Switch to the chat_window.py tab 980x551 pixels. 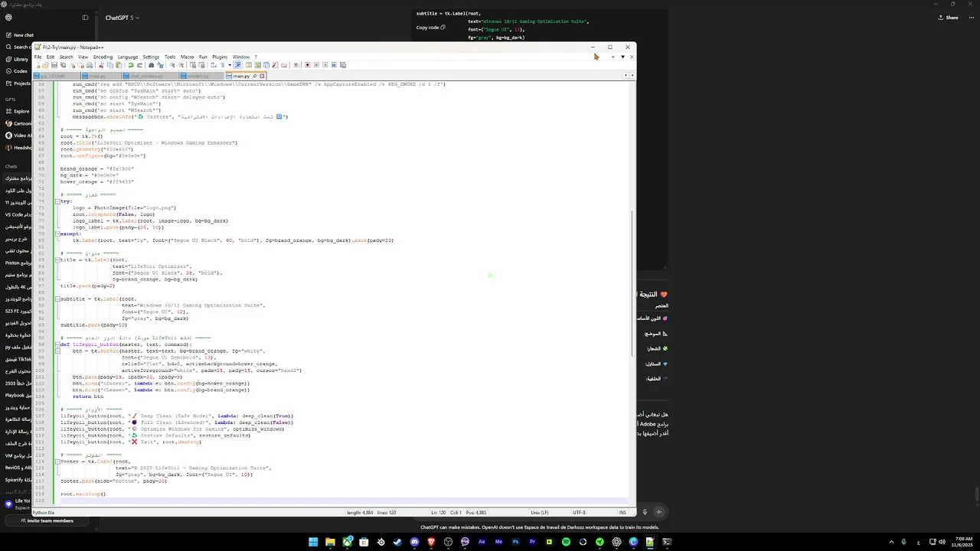151,76
